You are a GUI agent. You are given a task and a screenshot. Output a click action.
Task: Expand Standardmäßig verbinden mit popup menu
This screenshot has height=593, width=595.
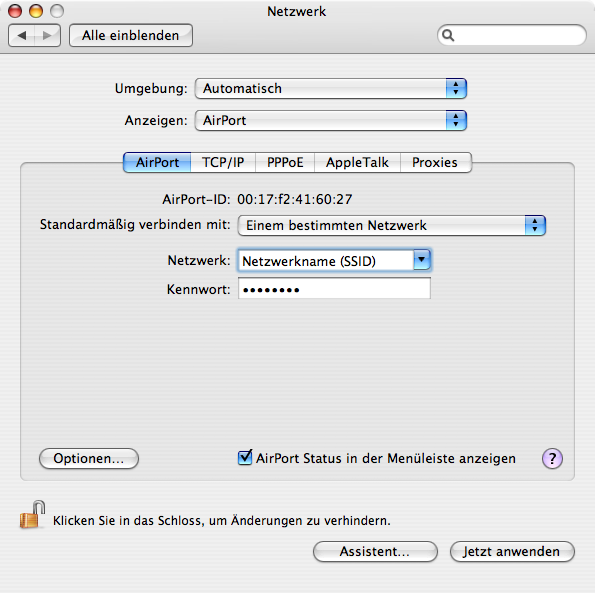392,225
